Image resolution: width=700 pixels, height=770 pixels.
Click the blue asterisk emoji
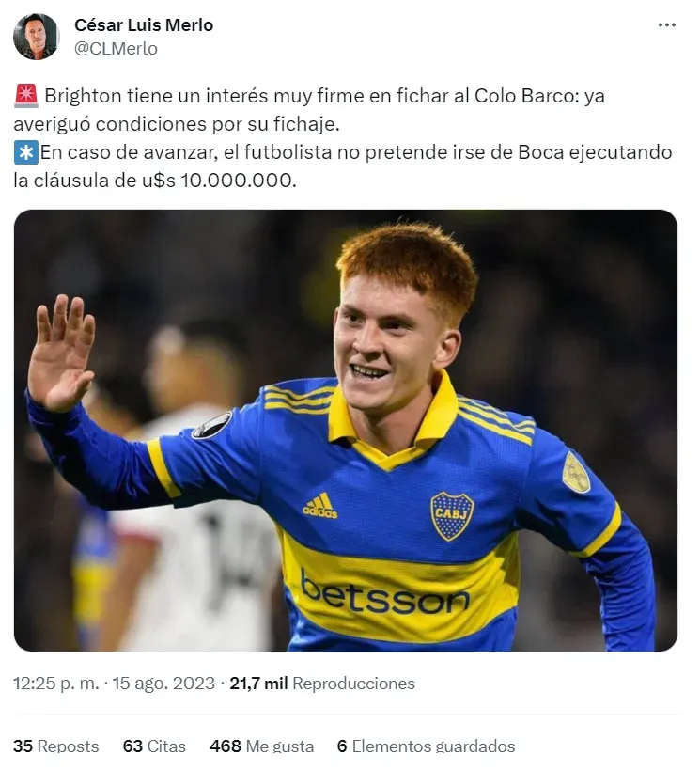coord(26,152)
